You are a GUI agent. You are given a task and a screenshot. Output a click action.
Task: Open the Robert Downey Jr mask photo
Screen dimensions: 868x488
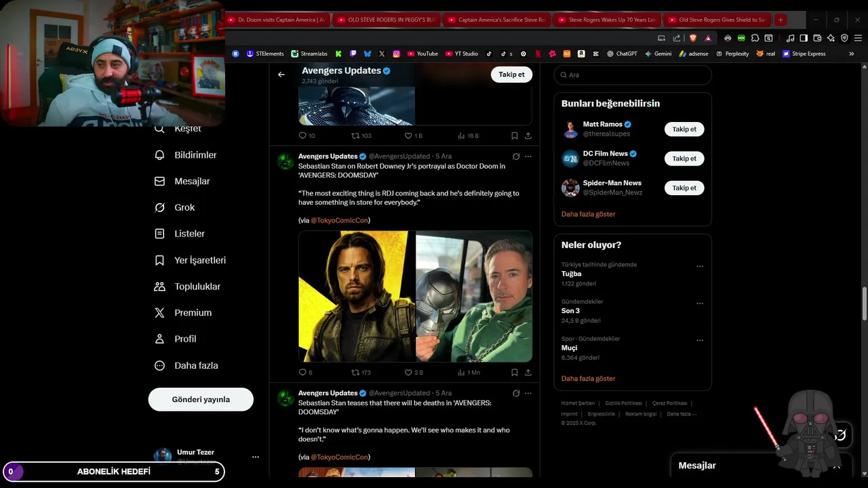(x=474, y=296)
